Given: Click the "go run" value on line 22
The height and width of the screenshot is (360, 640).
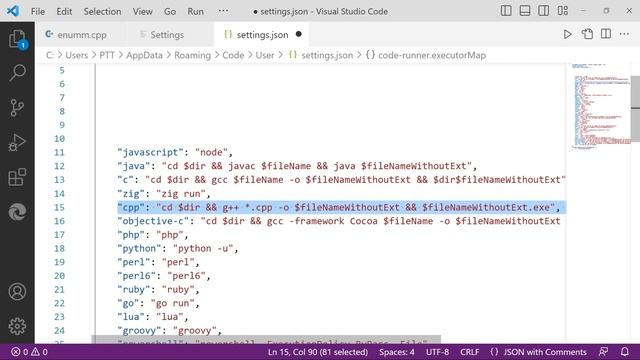Looking at the screenshot, I should pyautogui.click(x=173, y=303).
